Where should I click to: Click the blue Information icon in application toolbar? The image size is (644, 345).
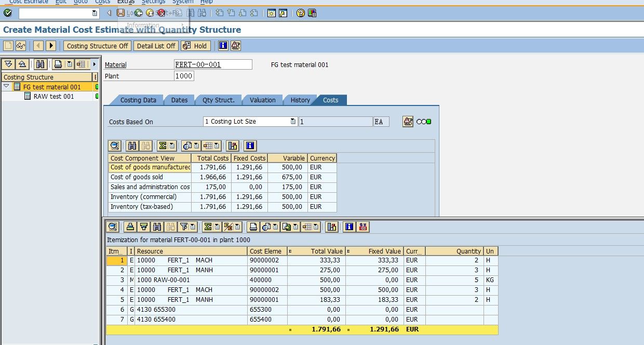[x=223, y=46]
